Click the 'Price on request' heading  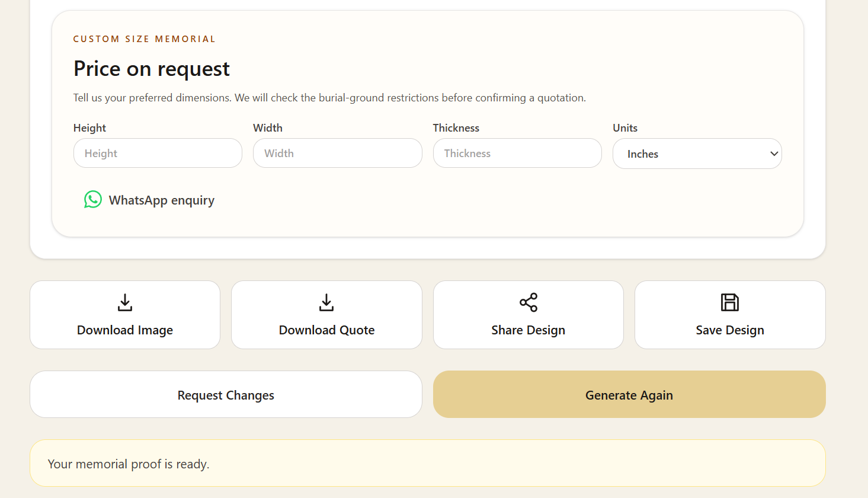pyautogui.click(x=152, y=69)
